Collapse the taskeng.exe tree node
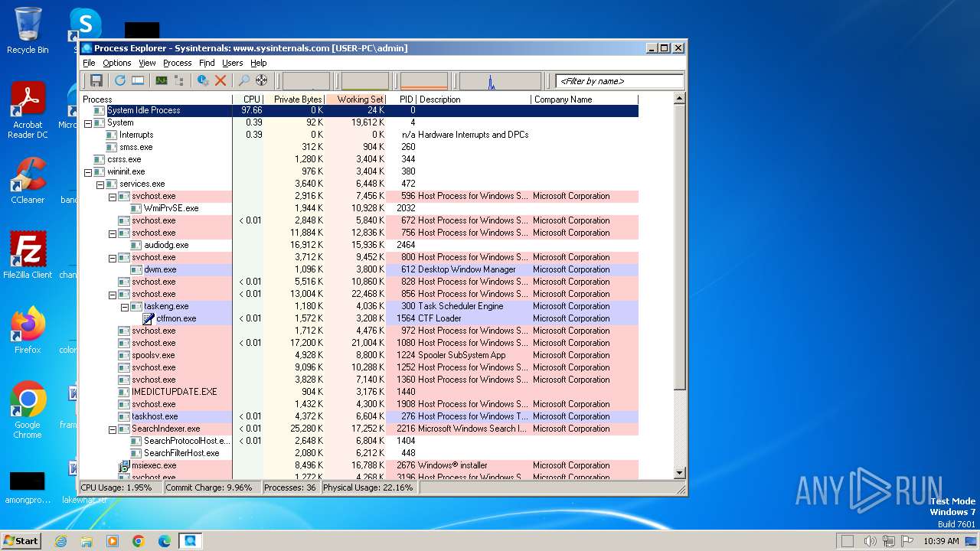The width and height of the screenshot is (980, 551). (x=125, y=307)
